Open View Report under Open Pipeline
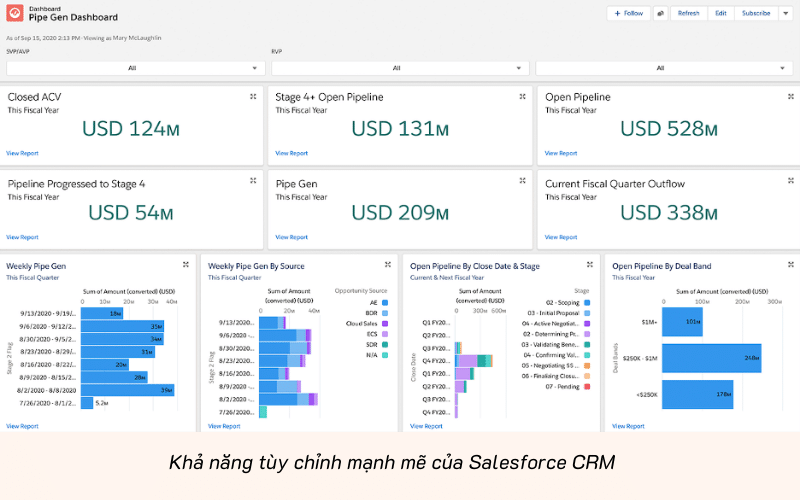Viewport: 800px width, 500px height. (x=561, y=153)
